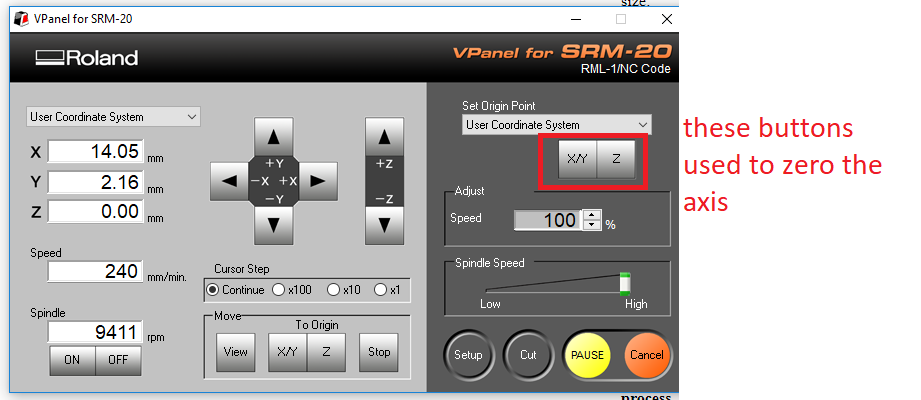Lower the spindle with -Z arrow
921x400 pixels.
click(384, 226)
